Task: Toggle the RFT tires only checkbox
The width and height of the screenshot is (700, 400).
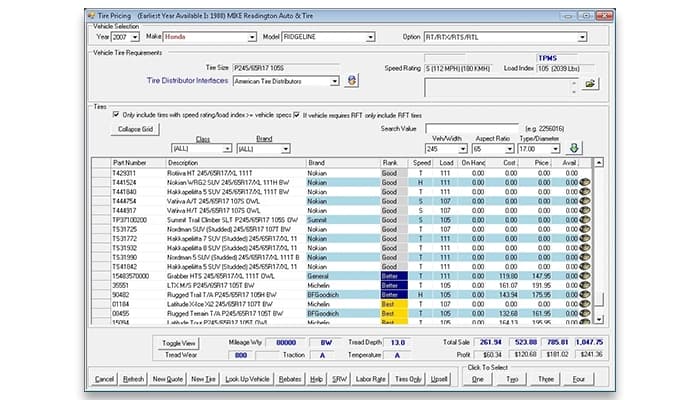Action: tap(296, 115)
